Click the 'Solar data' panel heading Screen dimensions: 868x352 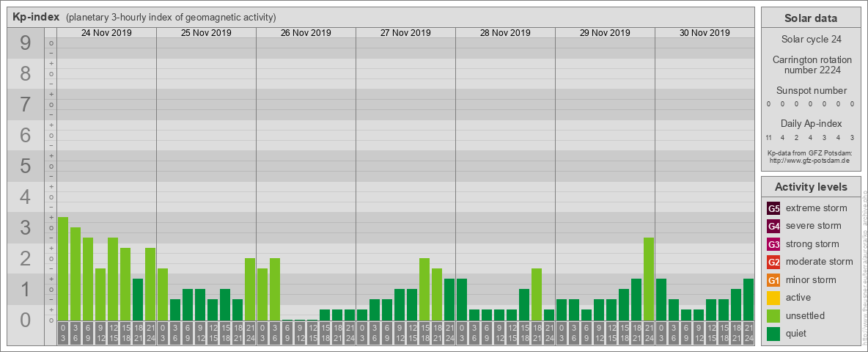810,18
